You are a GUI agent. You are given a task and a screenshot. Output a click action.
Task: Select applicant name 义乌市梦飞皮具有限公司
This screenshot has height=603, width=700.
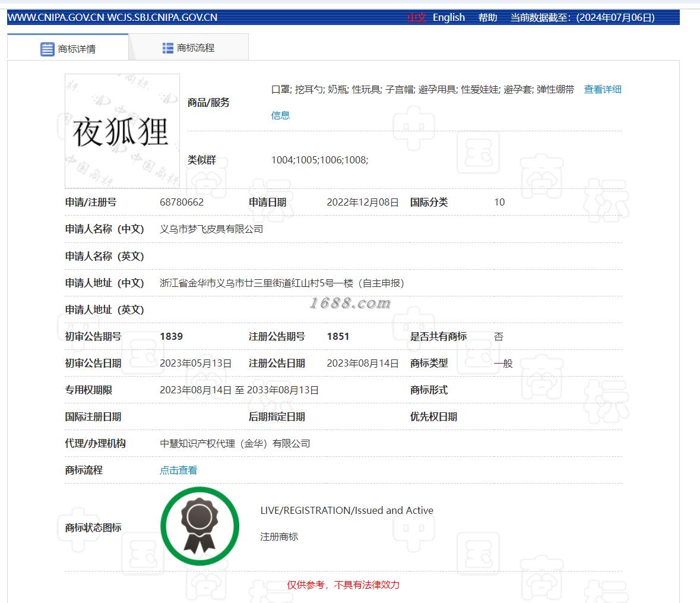[211, 229]
